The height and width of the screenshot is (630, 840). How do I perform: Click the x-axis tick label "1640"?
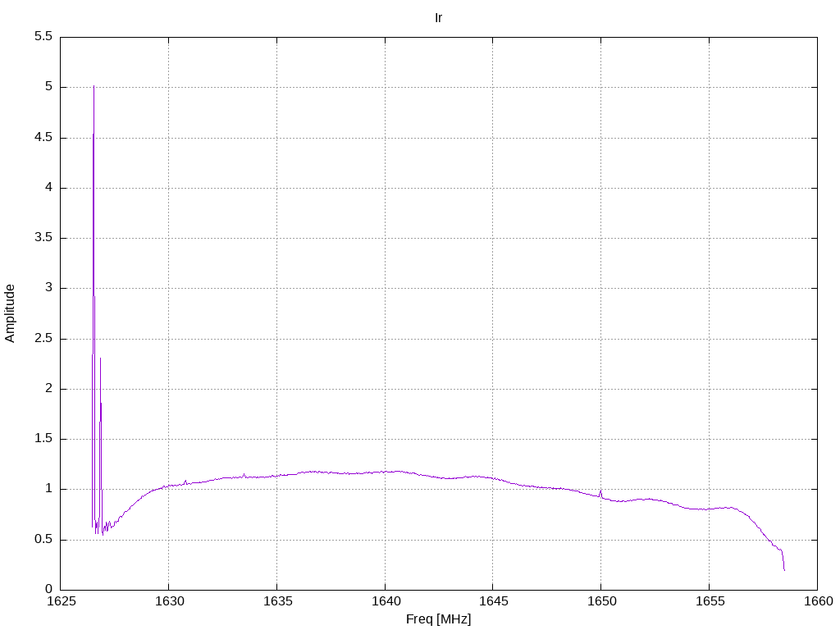[x=386, y=601]
